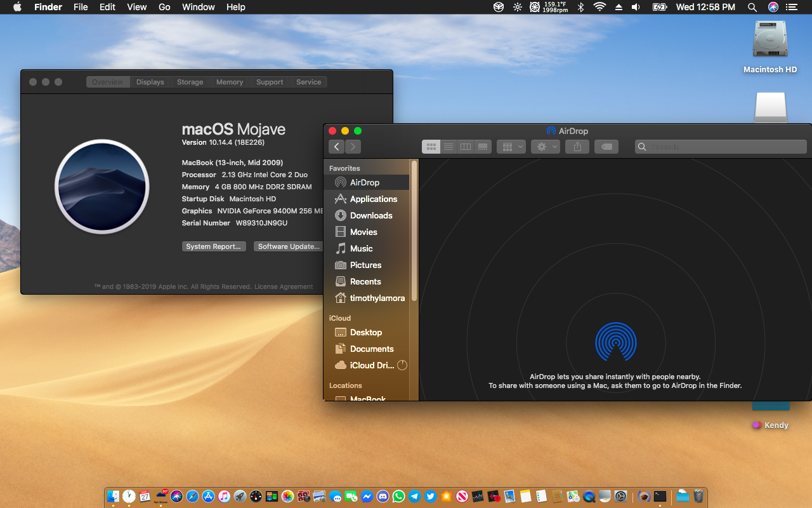812x508 pixels.
Task: Go back in the AirDrop Finder window
Action: (336, 147)
